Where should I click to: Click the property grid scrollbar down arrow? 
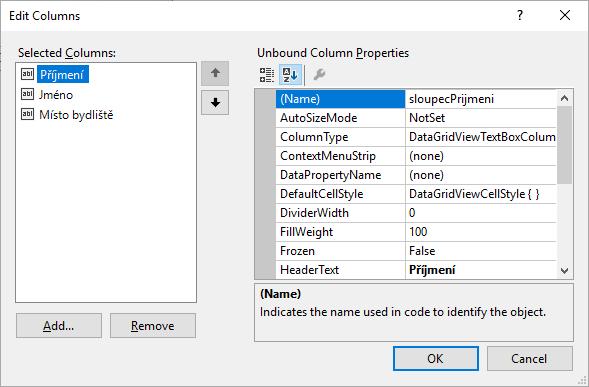tap(564, 270)
